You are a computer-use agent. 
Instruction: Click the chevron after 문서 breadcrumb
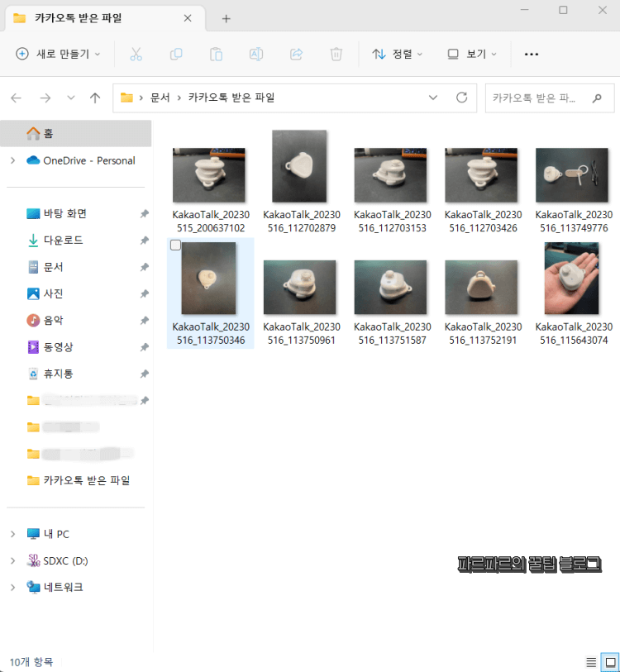[x=179, y=98]
